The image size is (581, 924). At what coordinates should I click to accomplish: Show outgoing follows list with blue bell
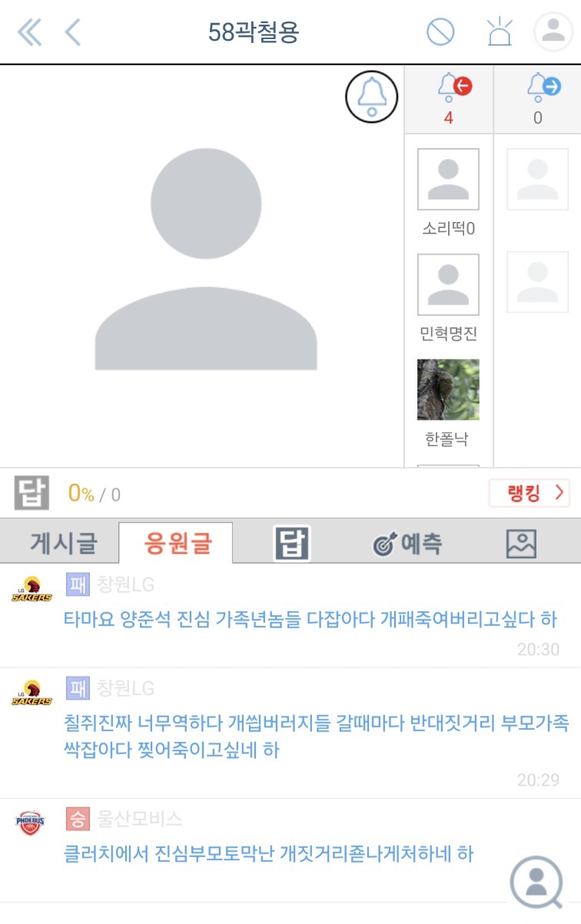coord(537,100)
